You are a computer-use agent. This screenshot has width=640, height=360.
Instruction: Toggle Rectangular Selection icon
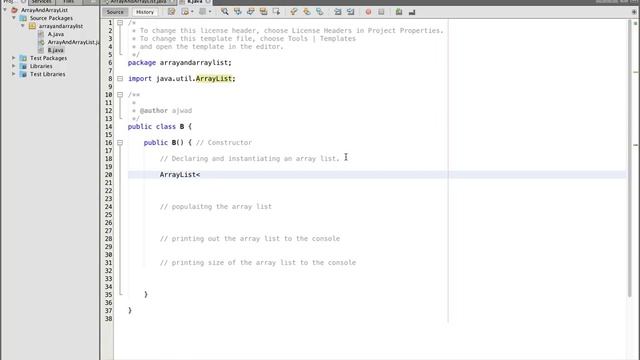point(277,12)
